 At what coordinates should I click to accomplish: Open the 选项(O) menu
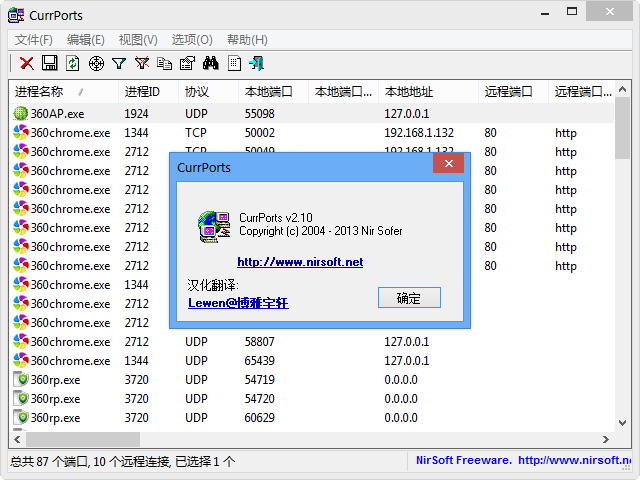(x=192, y=40)
